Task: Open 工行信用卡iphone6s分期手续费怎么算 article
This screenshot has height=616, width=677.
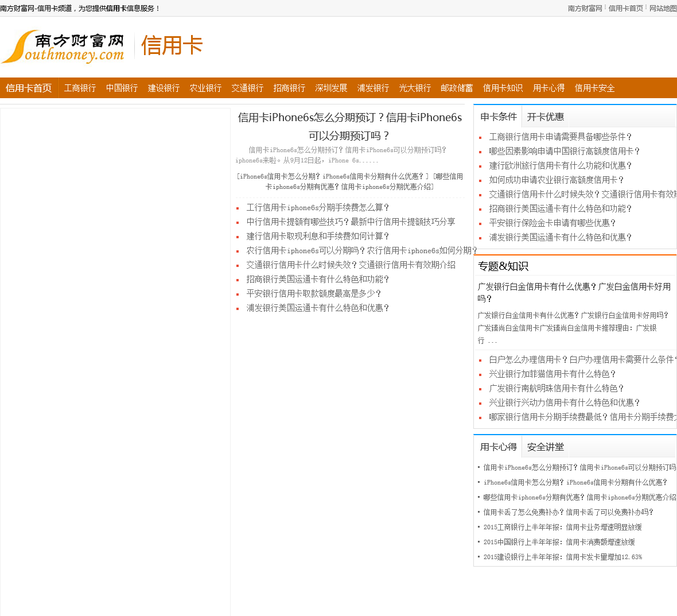Action: coord(318,207)
